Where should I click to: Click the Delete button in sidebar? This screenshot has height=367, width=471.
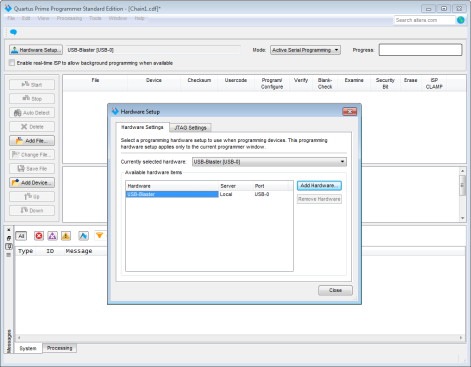click(32, 127)
